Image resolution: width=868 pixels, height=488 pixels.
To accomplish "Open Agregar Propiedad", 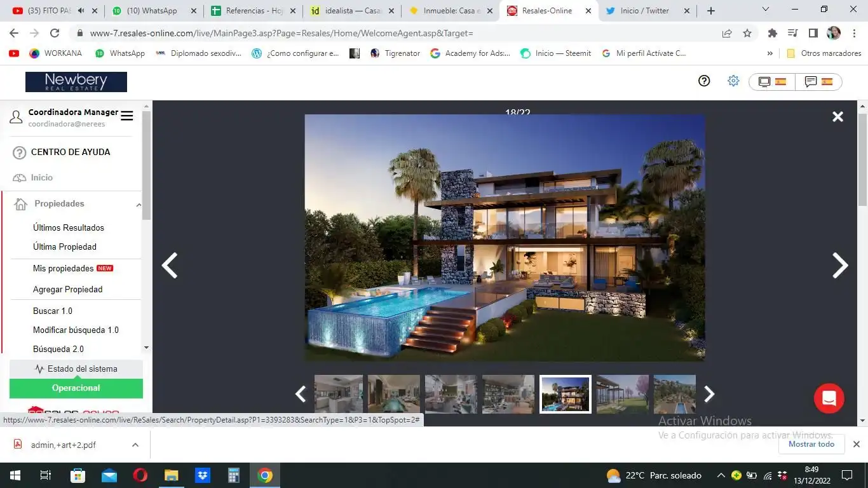I will tap(67, 289).
